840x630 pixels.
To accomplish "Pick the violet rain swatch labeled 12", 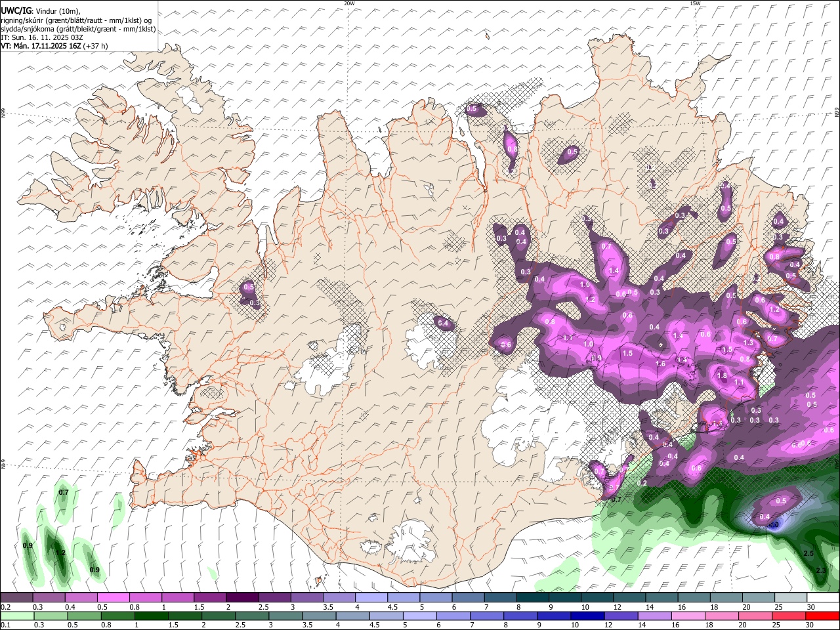I will coord(621,616).
